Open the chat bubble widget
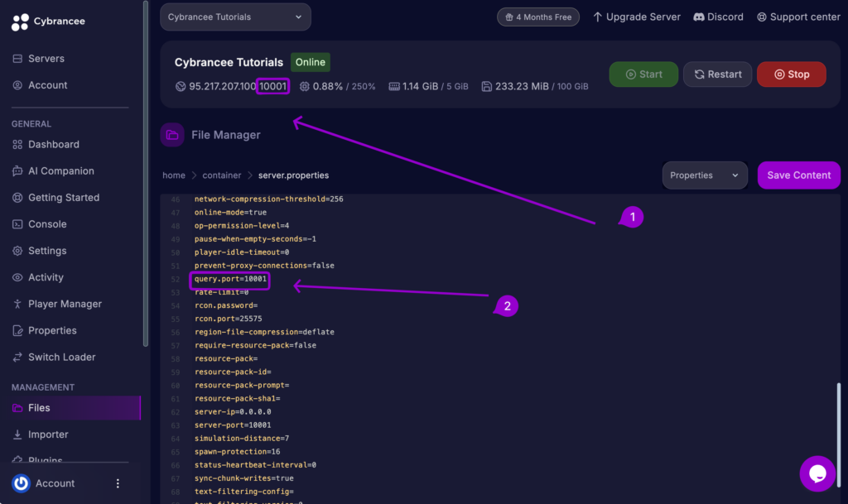 tap(817, 473)
